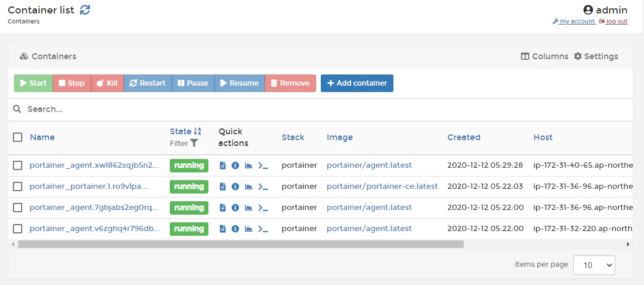Click the scrollbar right arrow
Screen dimensions: 644x285
[628, 245]
